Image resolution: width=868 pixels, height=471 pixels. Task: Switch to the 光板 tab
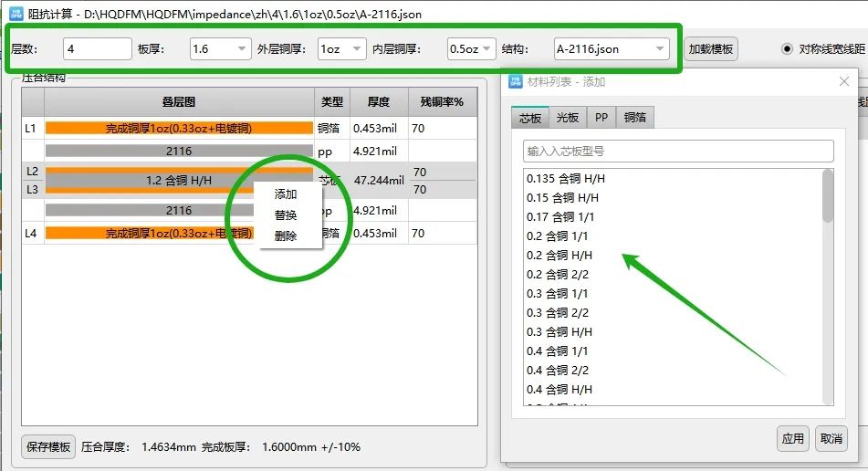point(568,118)
